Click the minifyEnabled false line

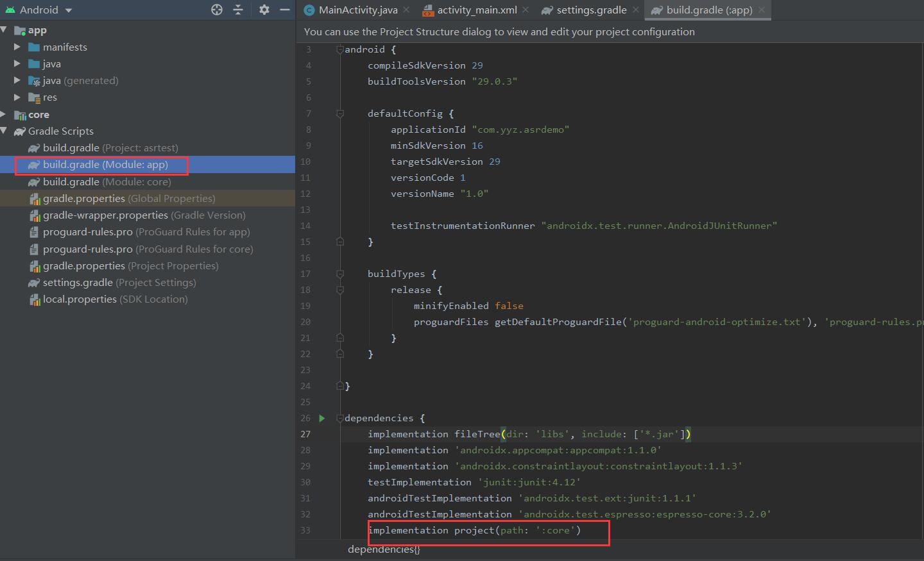pos(468,306)
